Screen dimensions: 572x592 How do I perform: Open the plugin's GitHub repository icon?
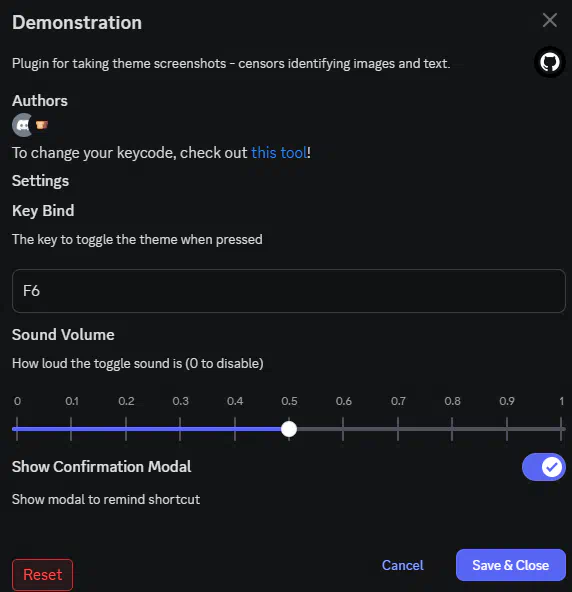click(549, 62)
